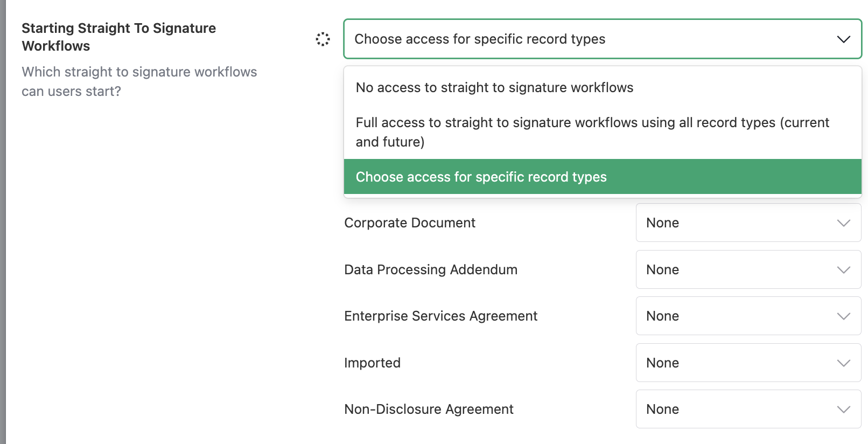
Task: Open the Imported record type access dropdown
Action: 748,363
